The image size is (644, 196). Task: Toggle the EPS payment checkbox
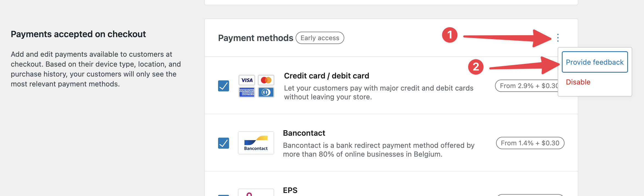pos(224,195)
